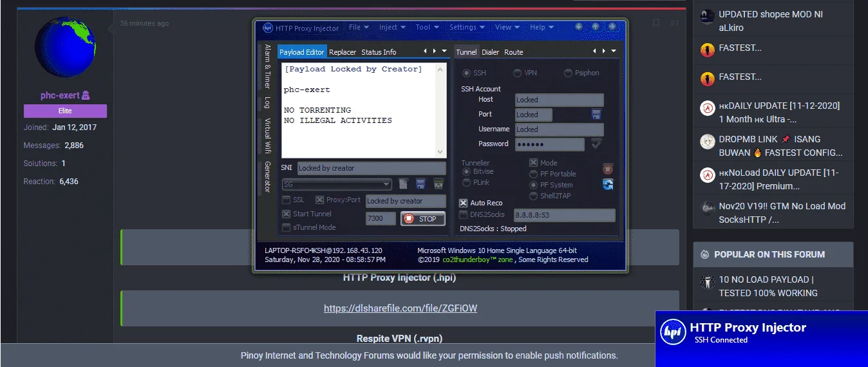Open the File menu dropdown

(359, 27)
